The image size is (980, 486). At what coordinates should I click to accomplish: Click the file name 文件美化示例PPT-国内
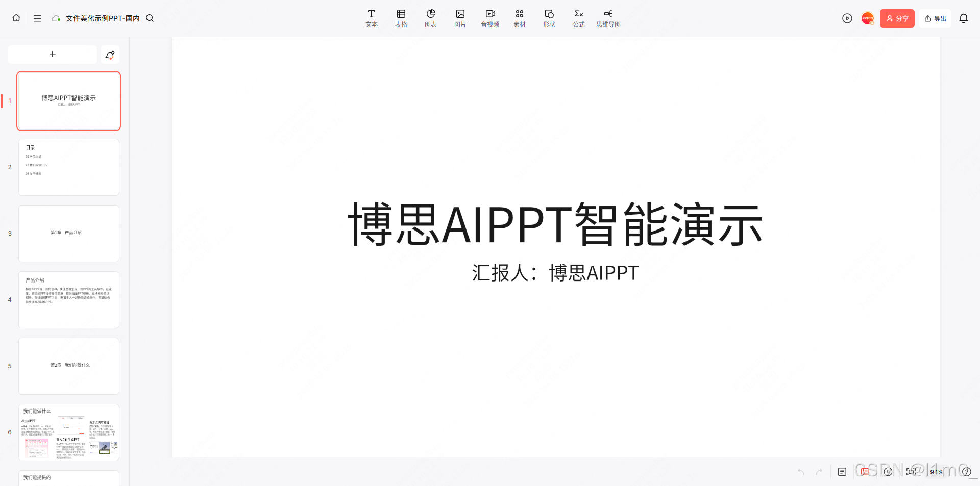[x=103, y=18]
